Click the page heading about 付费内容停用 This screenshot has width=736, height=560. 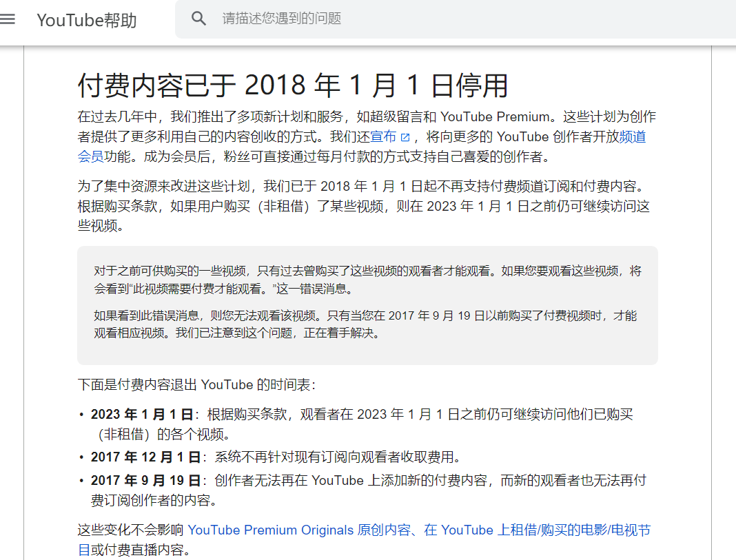point(292,84)
